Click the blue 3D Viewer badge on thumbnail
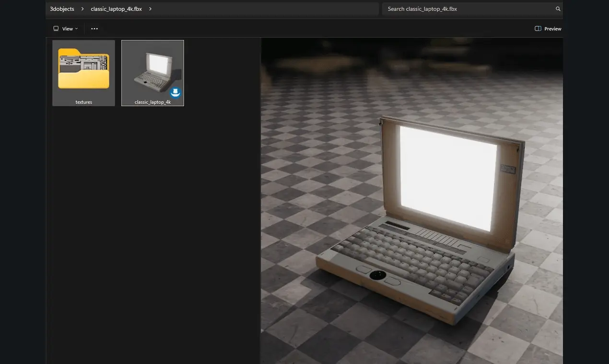The image size is (609, 364). [176, 92]
